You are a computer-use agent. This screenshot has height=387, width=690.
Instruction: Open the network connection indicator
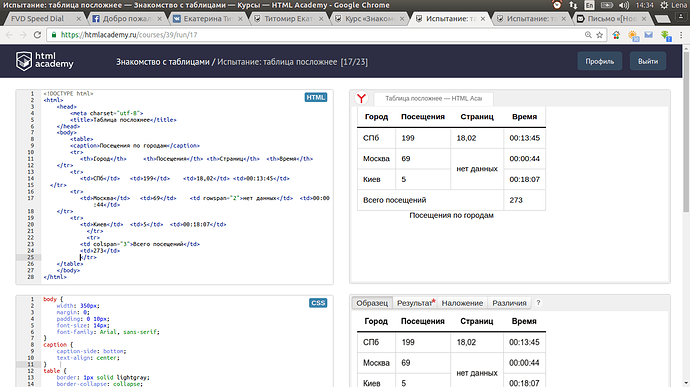(573, 5)
